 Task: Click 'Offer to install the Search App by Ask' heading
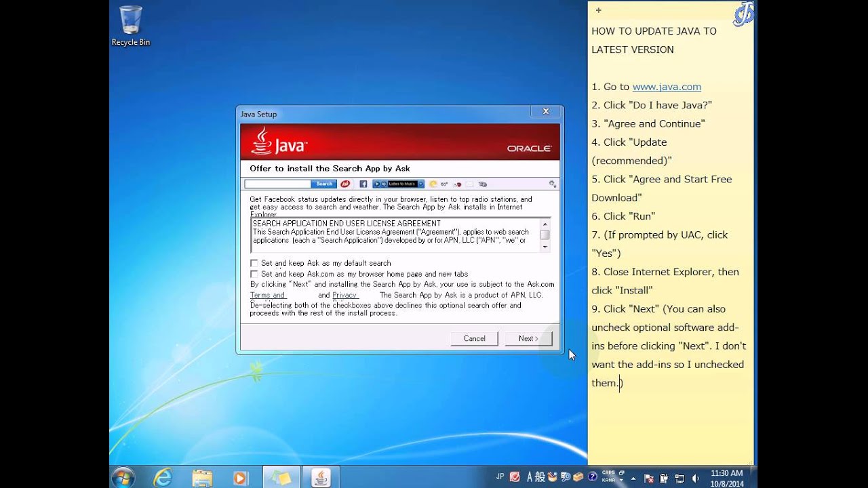coord(330,168)
